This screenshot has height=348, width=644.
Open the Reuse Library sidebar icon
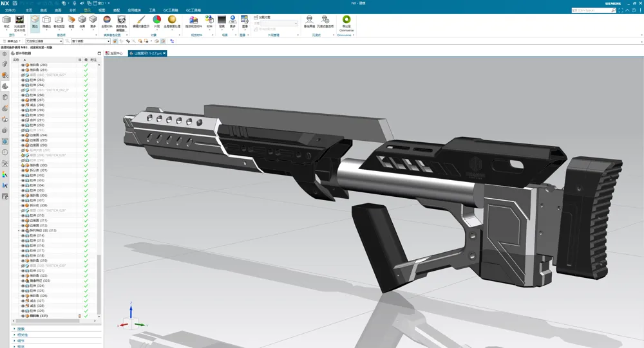pos(5,97)
